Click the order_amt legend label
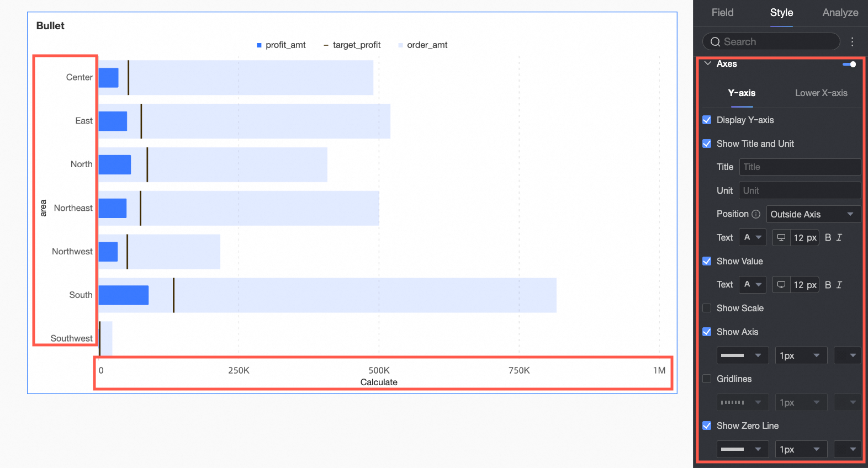The height and width of the screenshot is (468, 868). (427, 45)
